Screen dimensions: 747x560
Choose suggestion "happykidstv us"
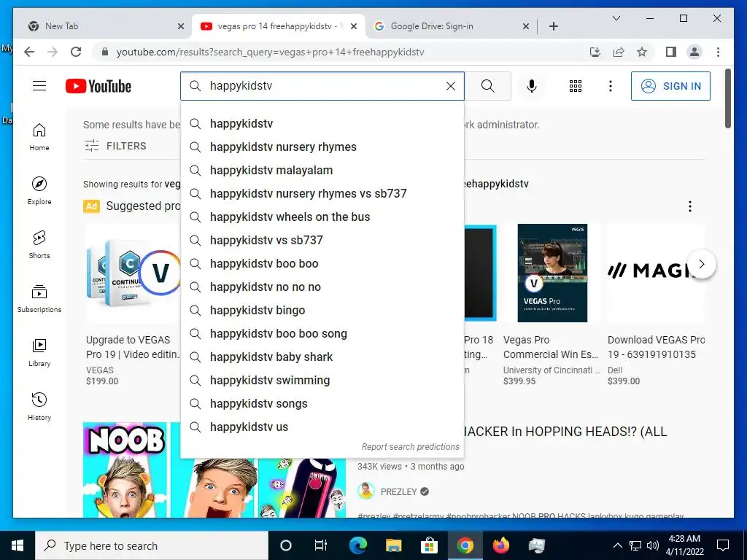pos(322,427)
